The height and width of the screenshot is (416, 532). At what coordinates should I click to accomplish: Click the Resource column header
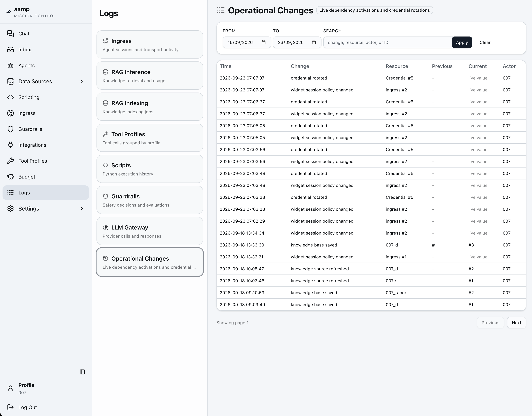point(397,66)
